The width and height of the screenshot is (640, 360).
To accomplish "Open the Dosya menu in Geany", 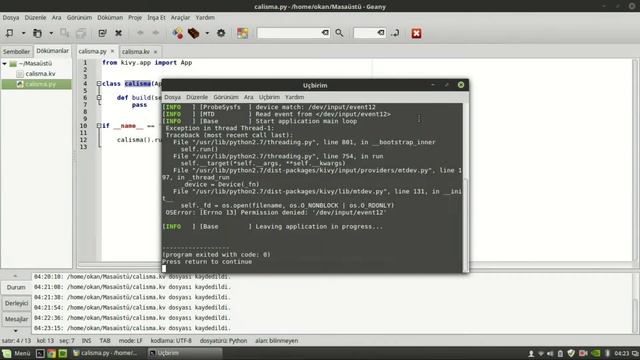I will tap(11, 18).
